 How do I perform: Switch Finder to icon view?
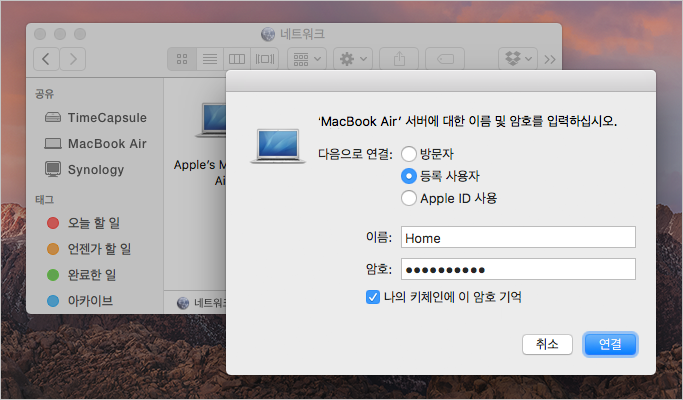click(182, 59)
